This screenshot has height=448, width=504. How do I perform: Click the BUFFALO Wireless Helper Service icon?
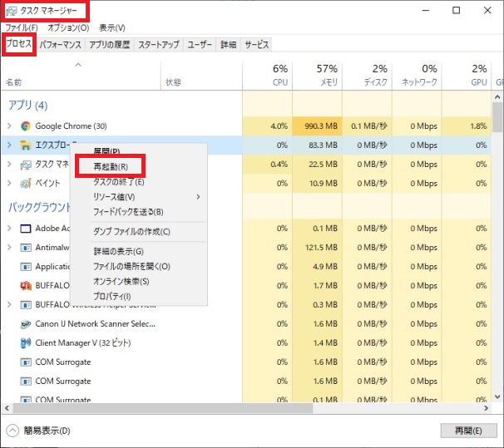pos(26,305)
